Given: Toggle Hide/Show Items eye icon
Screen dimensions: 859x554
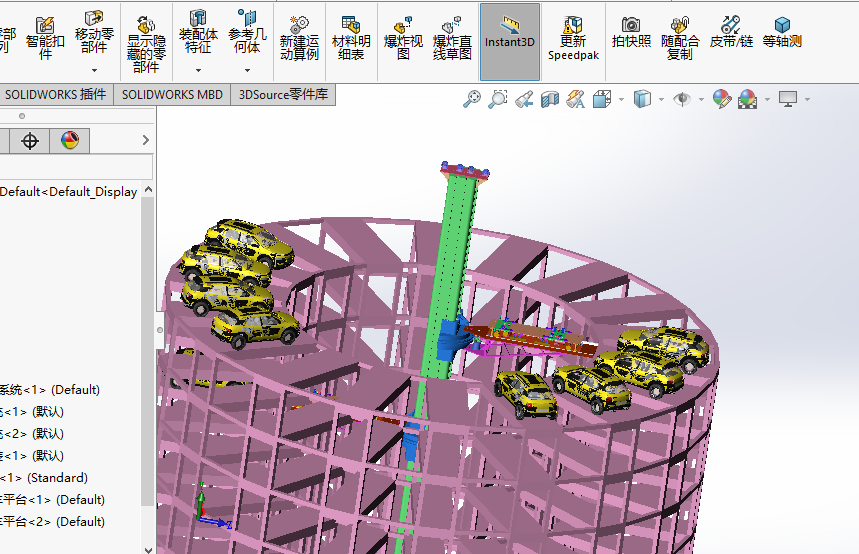Looking at the screenshot, I should 682,99.
